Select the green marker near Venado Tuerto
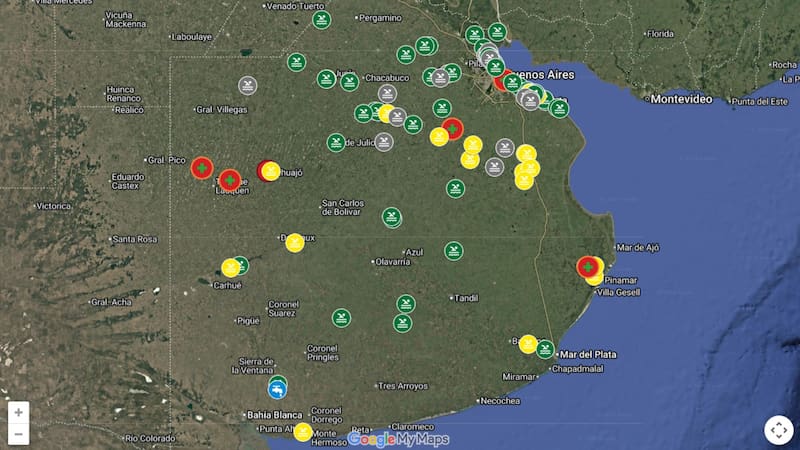The image size is (800, 450). 321,19
